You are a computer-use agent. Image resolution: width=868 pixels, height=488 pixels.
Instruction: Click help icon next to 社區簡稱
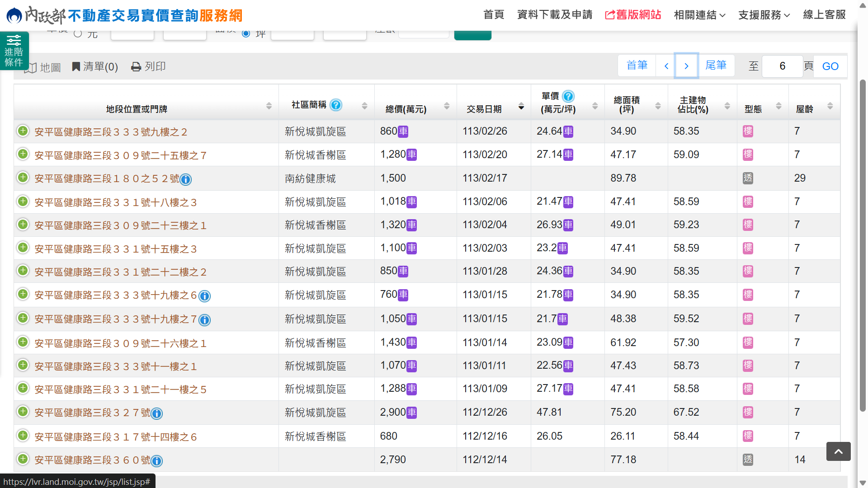click(336, 105)
